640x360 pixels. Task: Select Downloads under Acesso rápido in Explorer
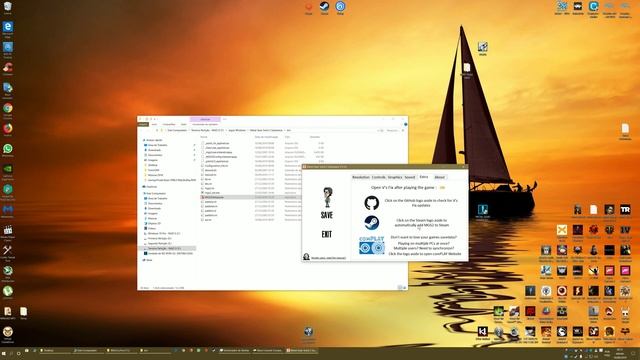pyautogui.click(x=155, y=150)
